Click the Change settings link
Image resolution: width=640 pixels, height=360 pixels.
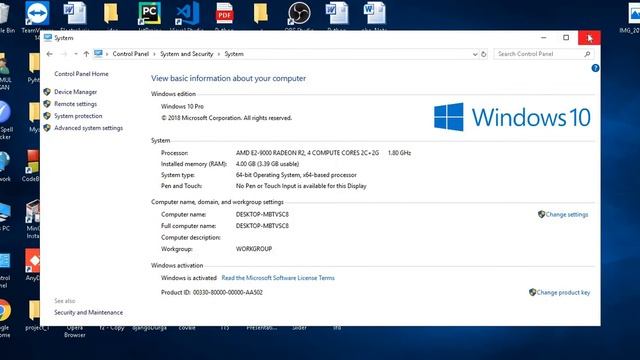pyautogui.click(x=567, y=214)
